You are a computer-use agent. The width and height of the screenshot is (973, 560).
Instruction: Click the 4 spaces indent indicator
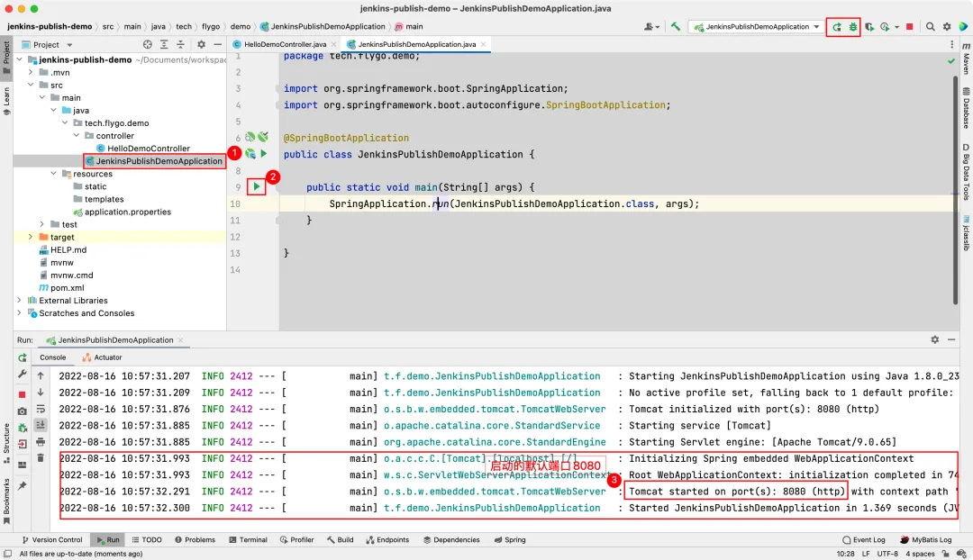click(x=920, y=554)
